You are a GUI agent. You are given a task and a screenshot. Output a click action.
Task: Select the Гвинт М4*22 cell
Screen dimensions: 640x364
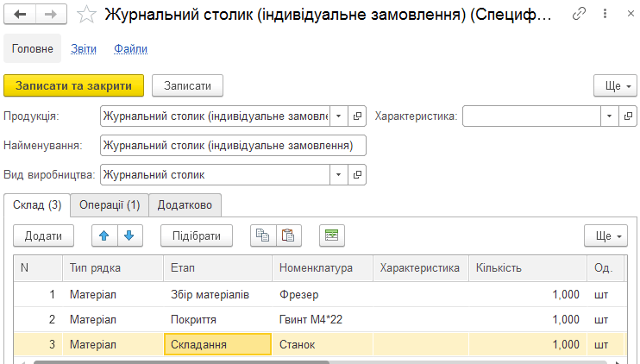323,319
